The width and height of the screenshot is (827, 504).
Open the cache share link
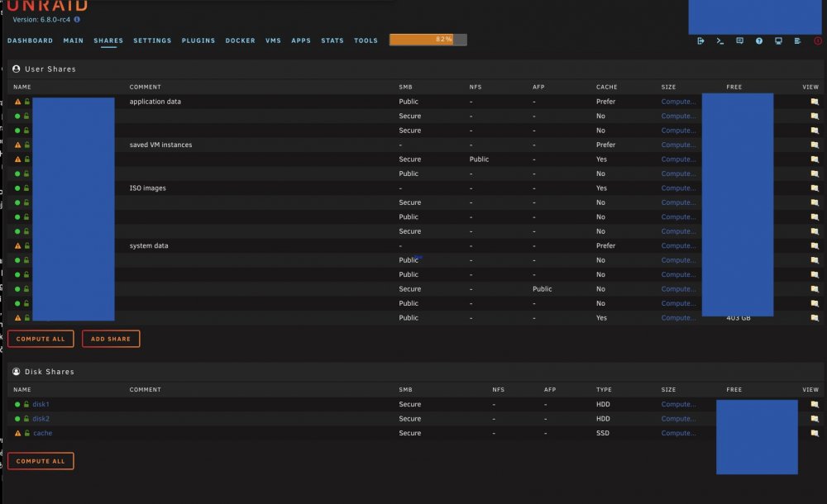coord(43,433)
